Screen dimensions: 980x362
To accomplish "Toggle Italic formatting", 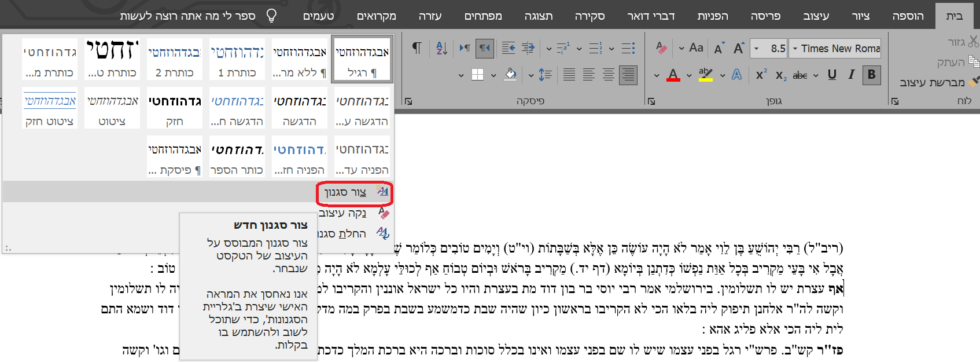I will pos(852,75).
